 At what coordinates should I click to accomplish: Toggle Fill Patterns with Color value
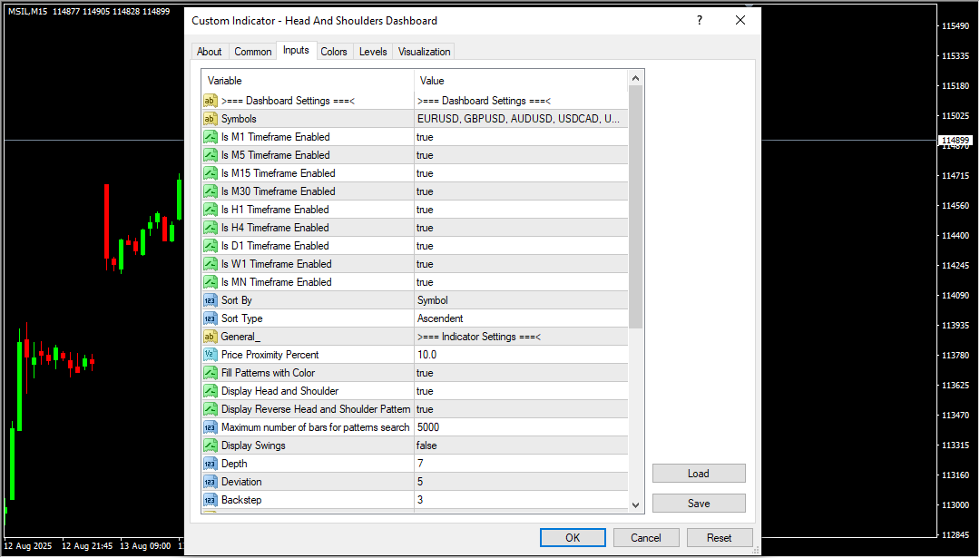click(520, 373)
